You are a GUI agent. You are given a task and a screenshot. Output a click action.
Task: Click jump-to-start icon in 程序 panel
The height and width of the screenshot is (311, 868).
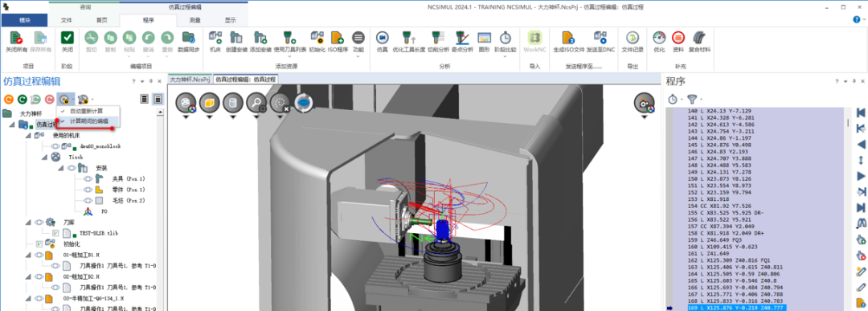pos(861,113)
